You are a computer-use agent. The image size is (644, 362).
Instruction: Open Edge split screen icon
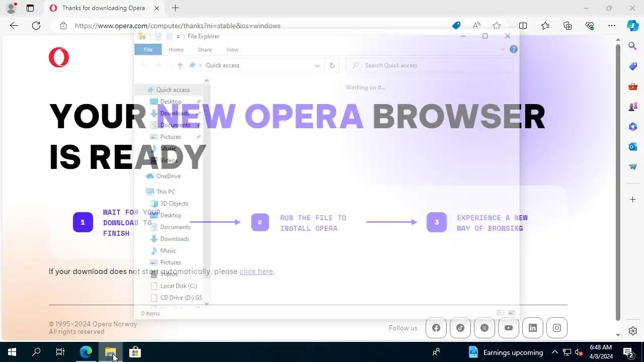point(523,26)
